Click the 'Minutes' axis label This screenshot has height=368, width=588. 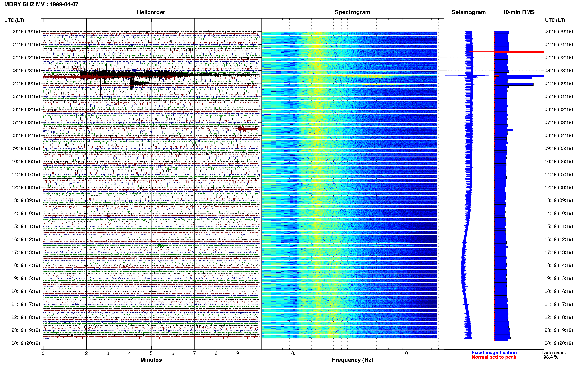[151, 360]
